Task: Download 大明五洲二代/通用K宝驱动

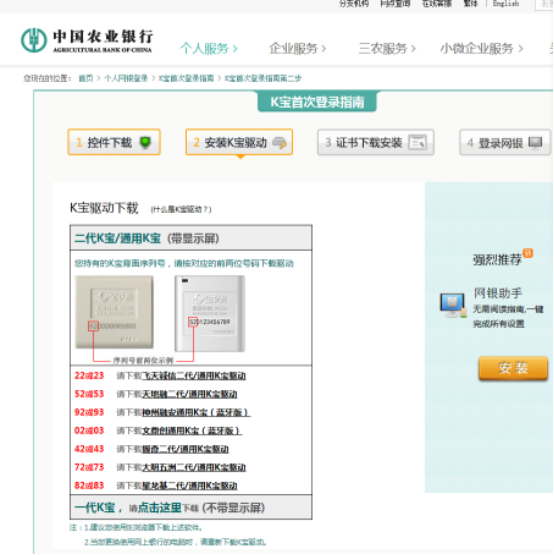Action: coord(194,468)
